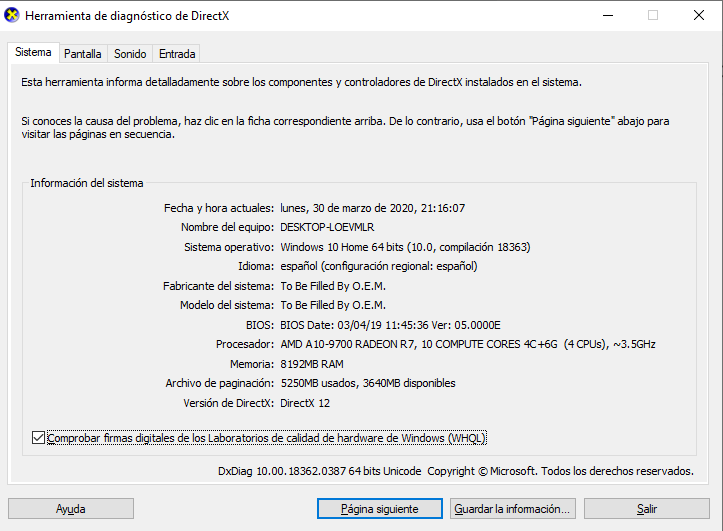The height and width of the screenshot is (531, 723).
Task: Click the DirectX logo icon in title bar
Action: [12, 15]
